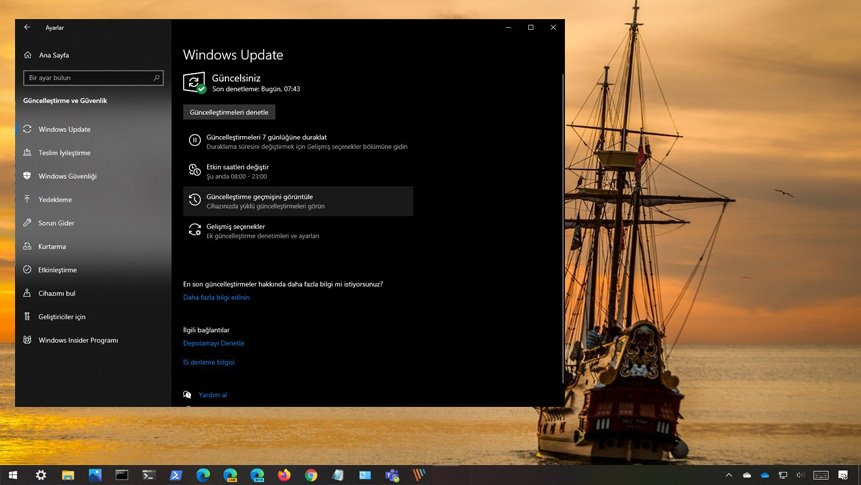
Task: Click the Gelişmiş seçenekler gear icon
Action: pyautogui.click(x=194, y=231)
